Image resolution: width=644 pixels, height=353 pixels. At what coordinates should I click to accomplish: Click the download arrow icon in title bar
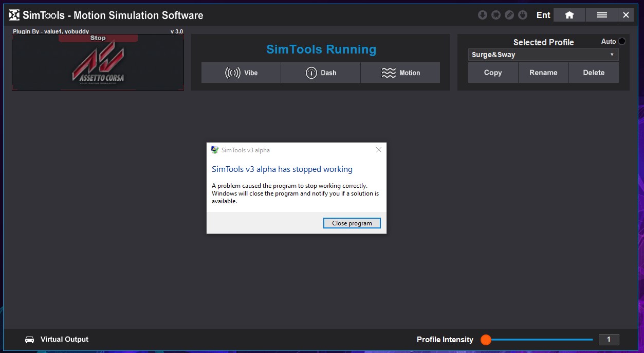pos(482,15)
